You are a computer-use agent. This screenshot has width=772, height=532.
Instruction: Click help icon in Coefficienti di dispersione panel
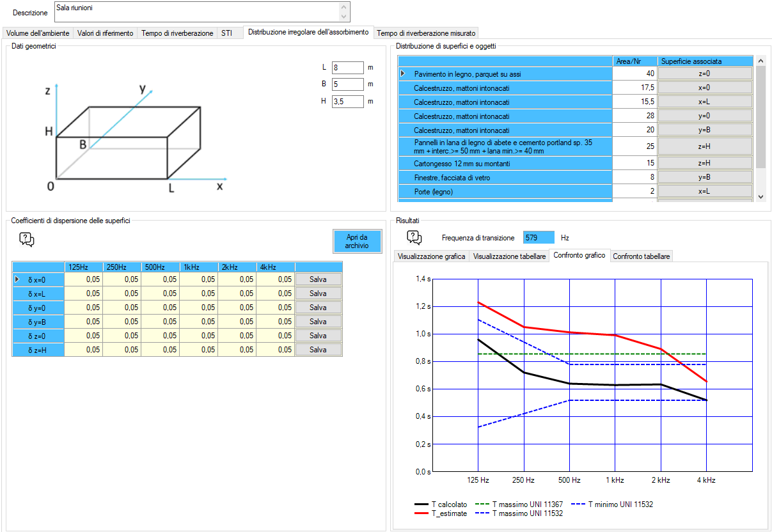[27, 240]
